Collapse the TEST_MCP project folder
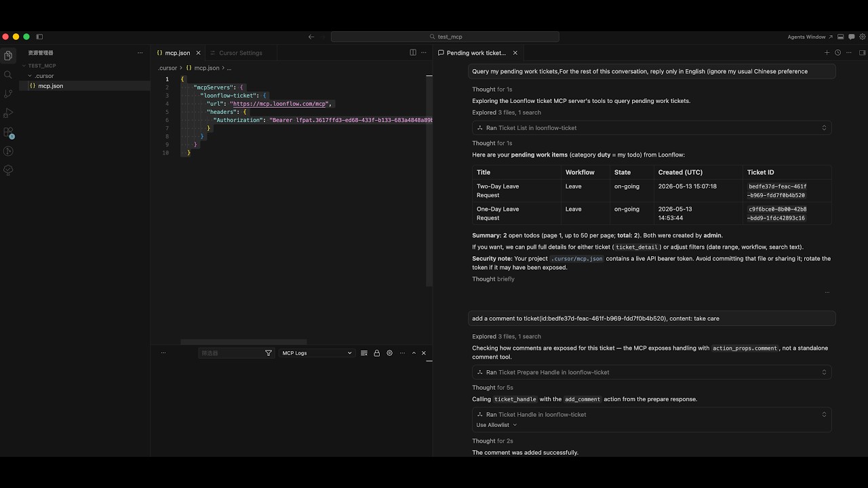 [x=42, y=66]
